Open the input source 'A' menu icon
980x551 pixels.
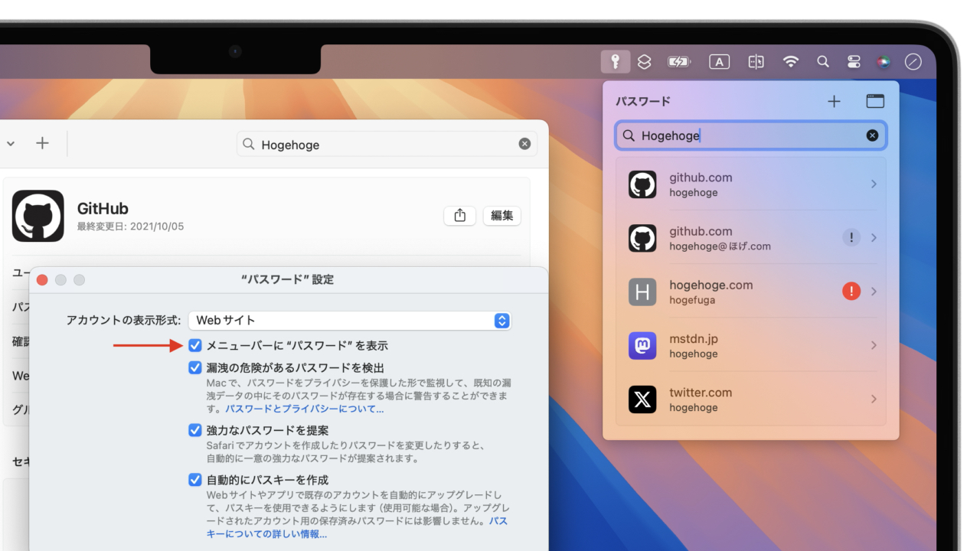tap(719, 62)
